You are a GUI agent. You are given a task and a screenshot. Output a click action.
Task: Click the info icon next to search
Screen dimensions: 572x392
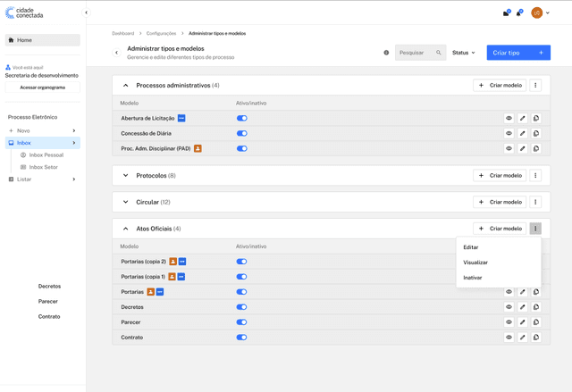point(386,53)
